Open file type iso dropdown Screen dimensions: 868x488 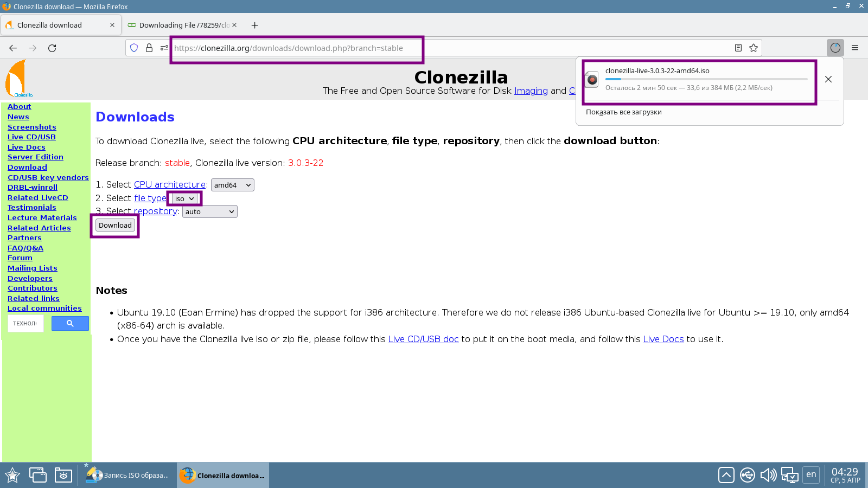tap(184, 198)
